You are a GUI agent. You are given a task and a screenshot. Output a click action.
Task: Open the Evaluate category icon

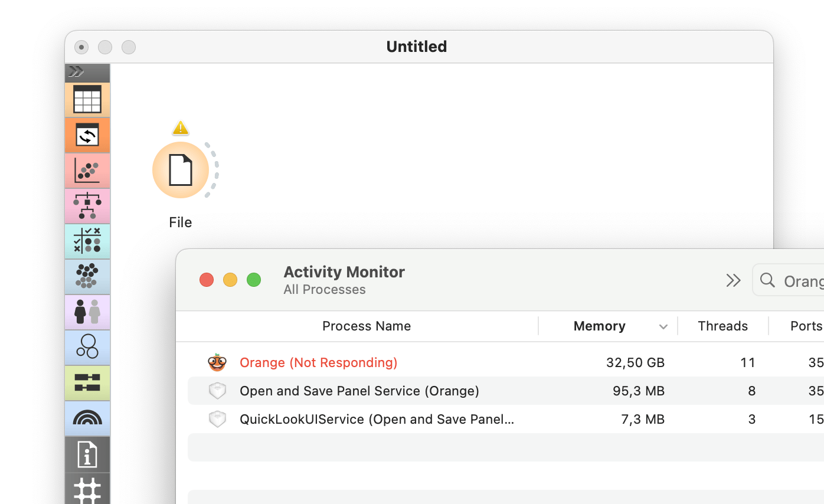click(87, 241)
